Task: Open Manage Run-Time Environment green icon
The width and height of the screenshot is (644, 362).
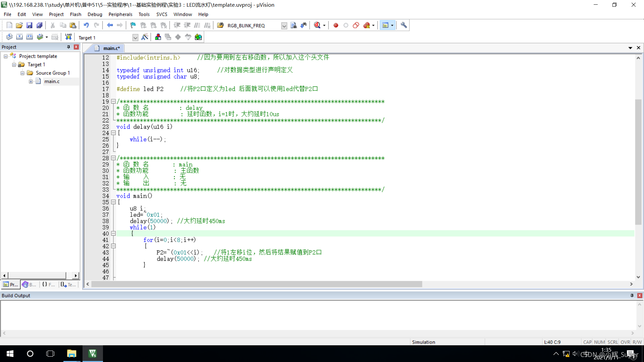Action: (x=198, y=37)
